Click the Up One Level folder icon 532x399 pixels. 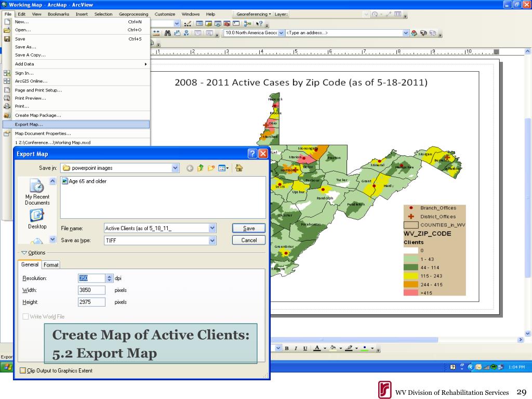coord(200,168)
